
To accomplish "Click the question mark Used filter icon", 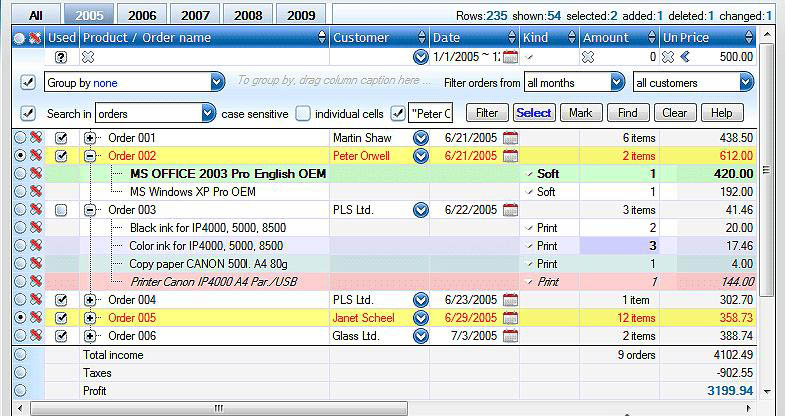I will coord(61,57).
